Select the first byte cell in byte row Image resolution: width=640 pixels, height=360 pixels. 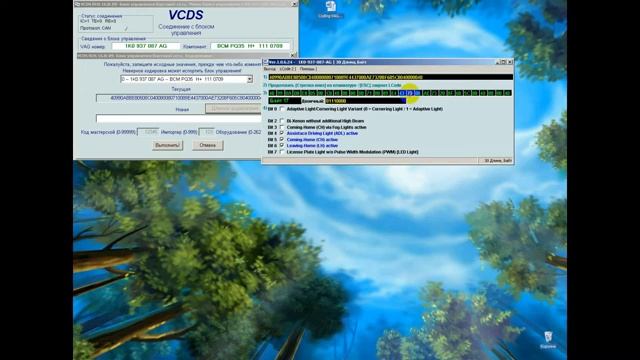[272, 93]
